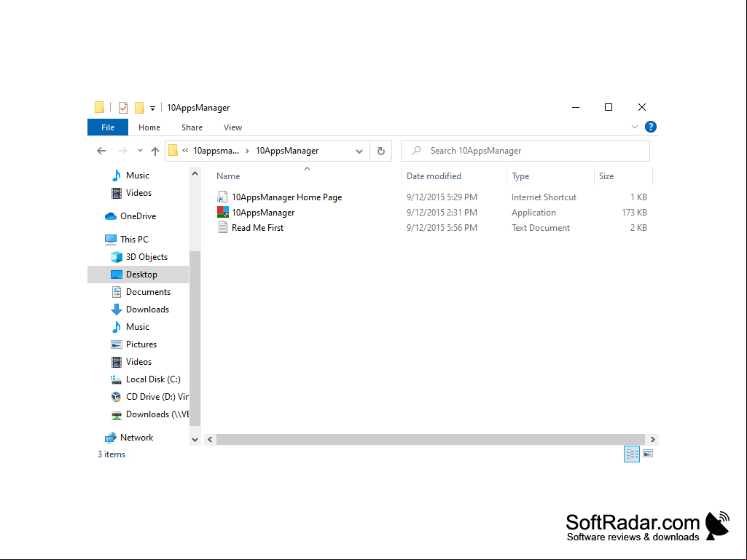Click the navigation pane scroll up arrow

(195, 174)
